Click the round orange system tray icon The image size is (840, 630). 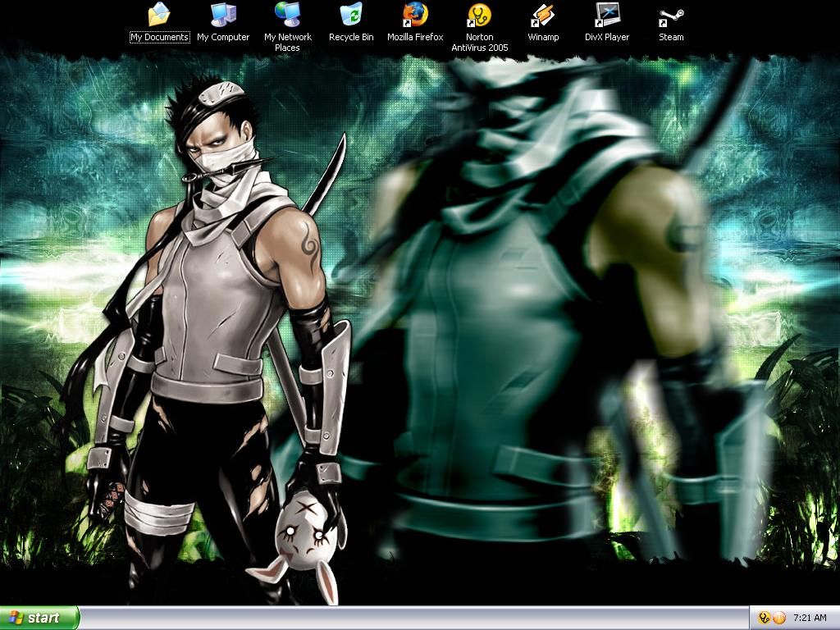tap(779, 618)
